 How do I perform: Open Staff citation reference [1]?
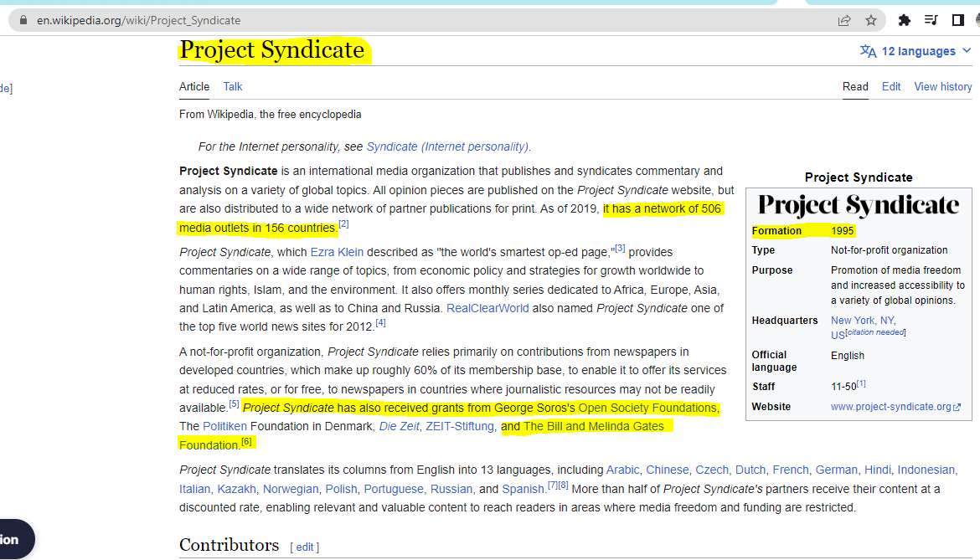click(861, 383)
